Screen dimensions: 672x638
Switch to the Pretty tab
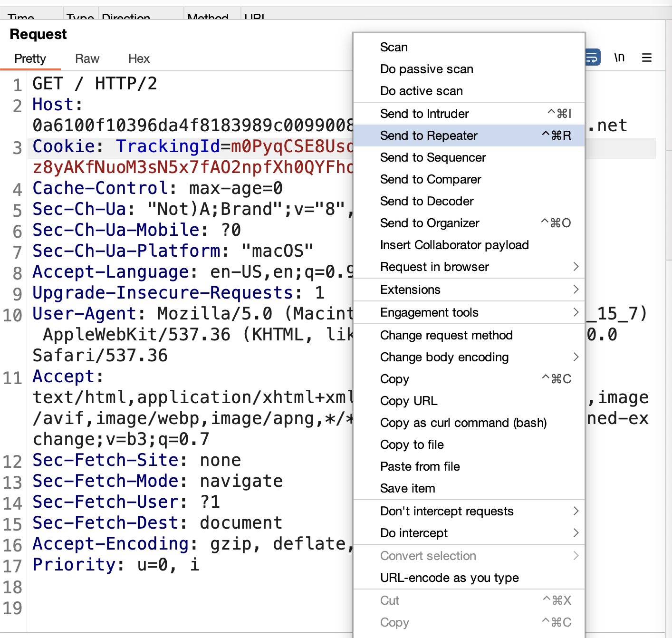click(x=30, y=58)
